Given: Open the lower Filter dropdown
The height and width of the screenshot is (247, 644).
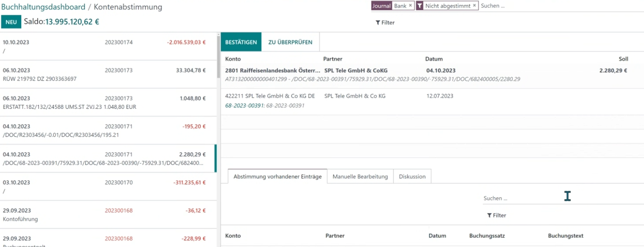Looking at the screenshot, I should pyautogui.click(x=496, y=215).
